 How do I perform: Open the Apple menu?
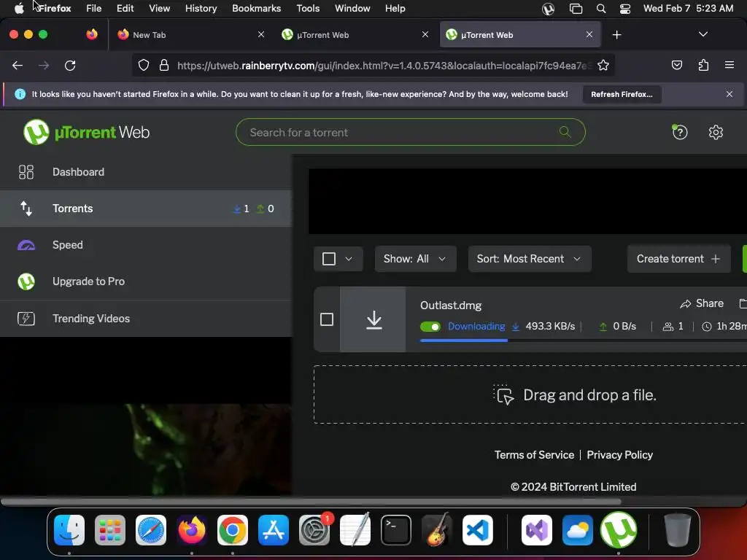[x=18, y=8]
